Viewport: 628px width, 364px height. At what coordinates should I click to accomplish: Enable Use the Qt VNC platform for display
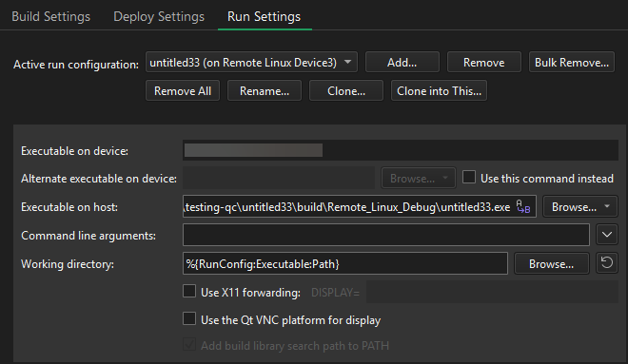(x=189, y=319)
